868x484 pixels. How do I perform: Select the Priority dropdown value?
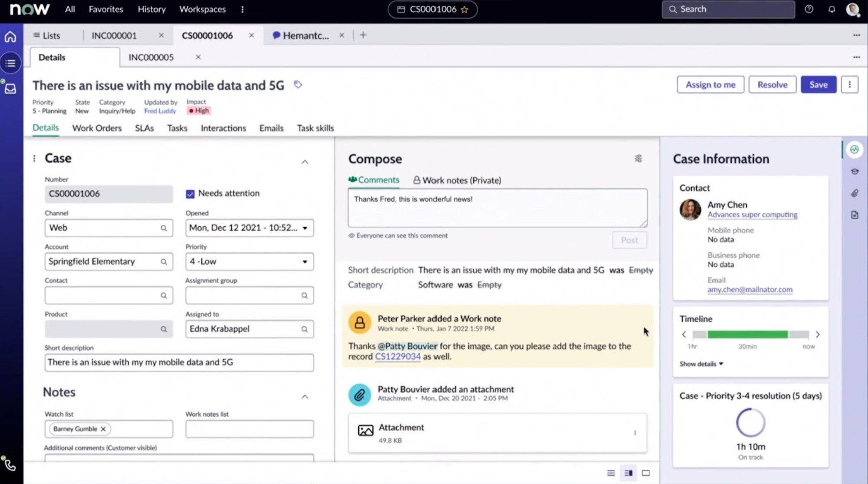(x=248, y=261)
